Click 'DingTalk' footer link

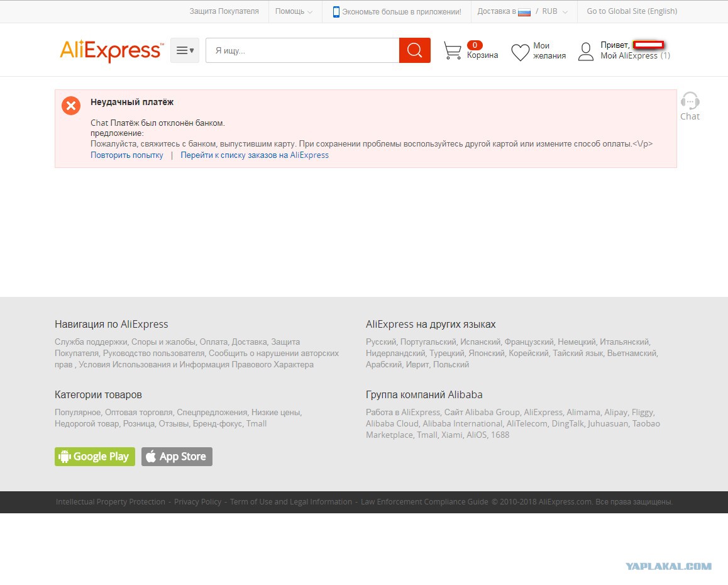[567, 424]
